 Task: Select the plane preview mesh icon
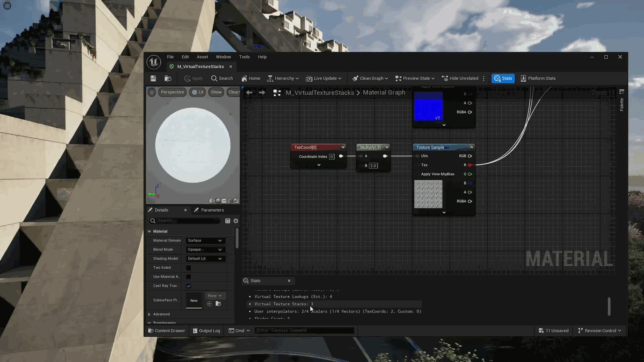click(x=224, y=201)
